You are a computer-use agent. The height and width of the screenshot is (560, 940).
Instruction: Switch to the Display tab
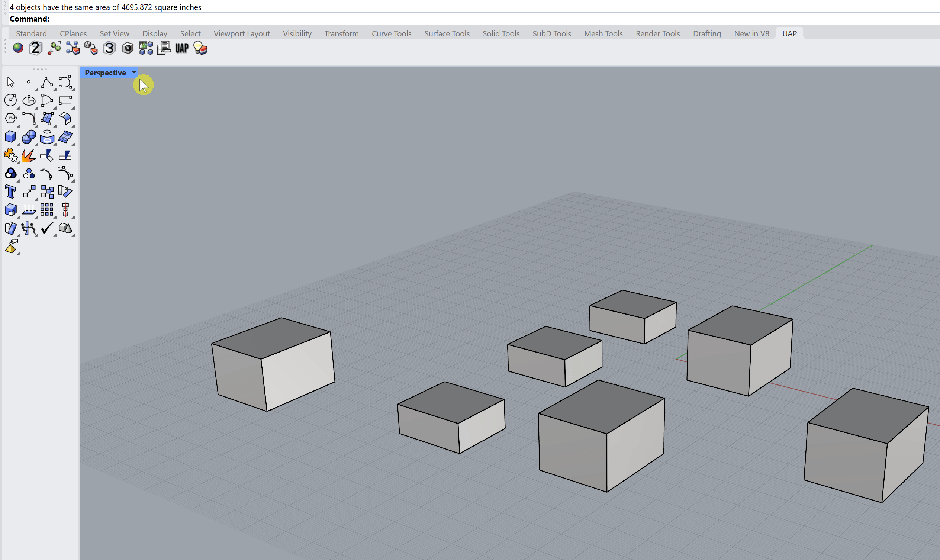click(155, 33)
